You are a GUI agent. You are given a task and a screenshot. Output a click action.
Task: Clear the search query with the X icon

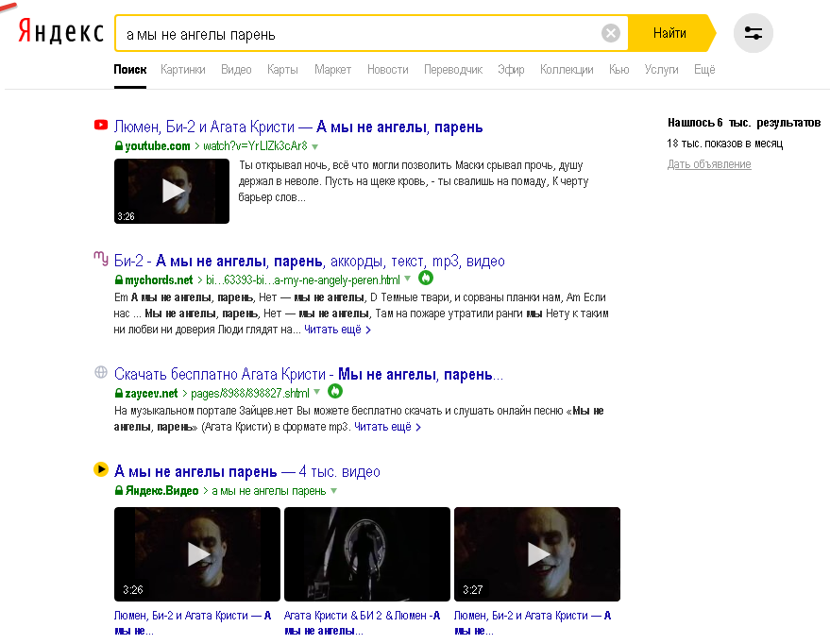pyautogui.click(x=611, y=33)
